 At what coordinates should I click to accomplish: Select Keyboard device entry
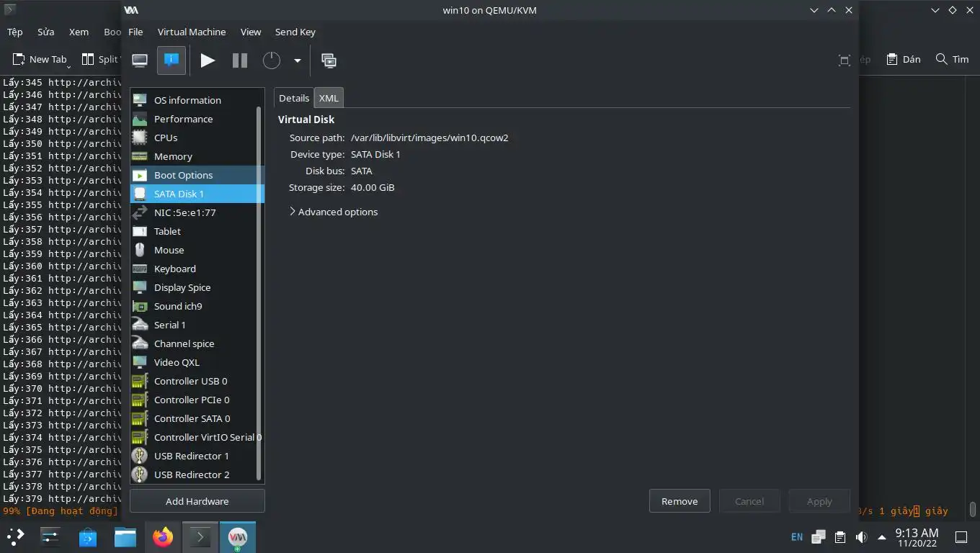point(197,269)
